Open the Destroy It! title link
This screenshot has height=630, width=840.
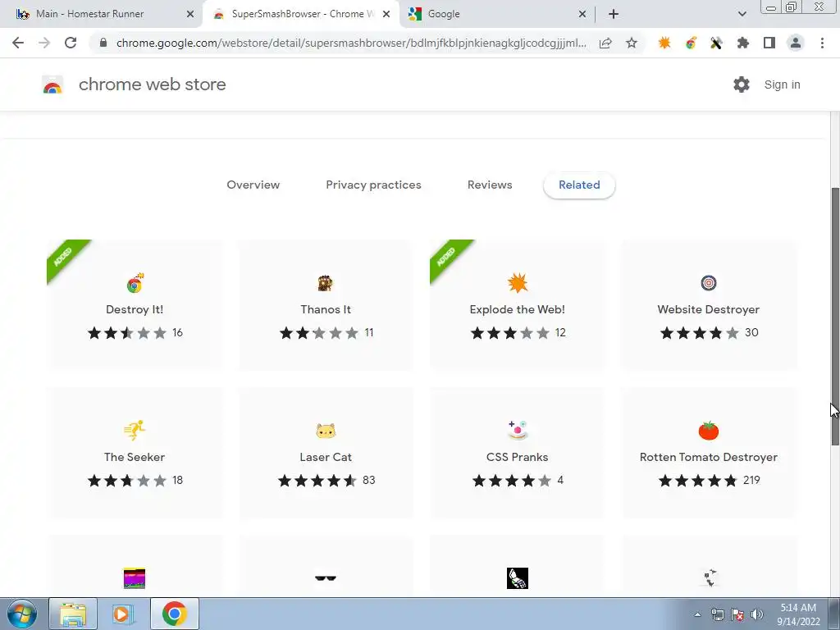click(135, 309)
